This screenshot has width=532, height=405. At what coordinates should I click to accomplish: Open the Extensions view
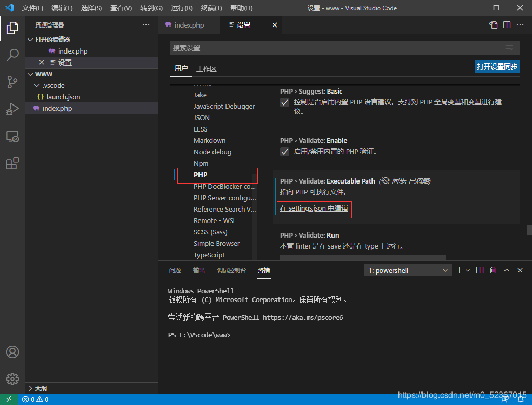click(x=12, y=164)
